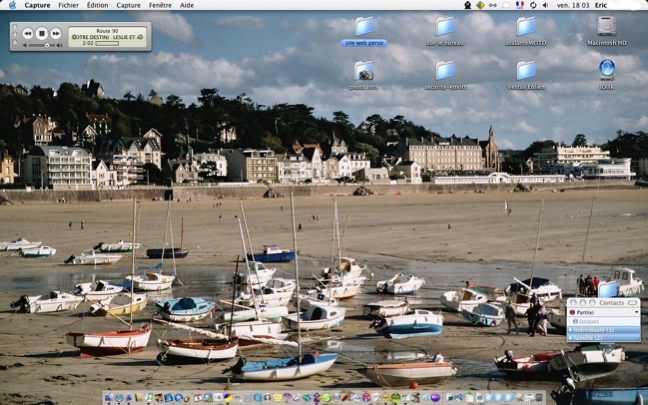648x405 pixels.
Task: Skip to previous track in iTunes mini player
Action: 28,33
